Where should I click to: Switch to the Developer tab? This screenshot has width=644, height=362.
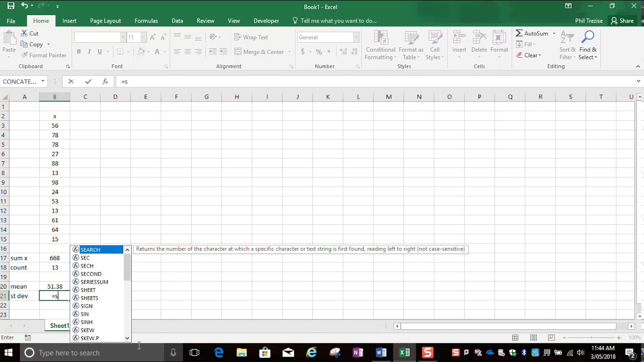pyautogui.click(x=266, y=21)
